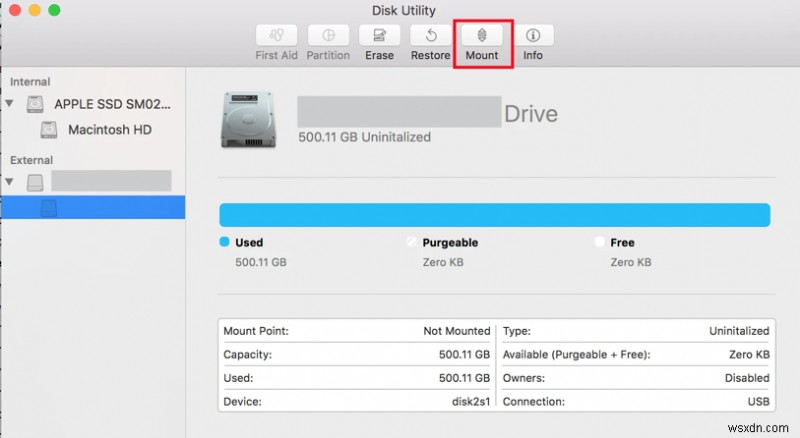Select the external drive icon in sidebar
Viewport: 800px width, 438px height.
tap(35, 182)
